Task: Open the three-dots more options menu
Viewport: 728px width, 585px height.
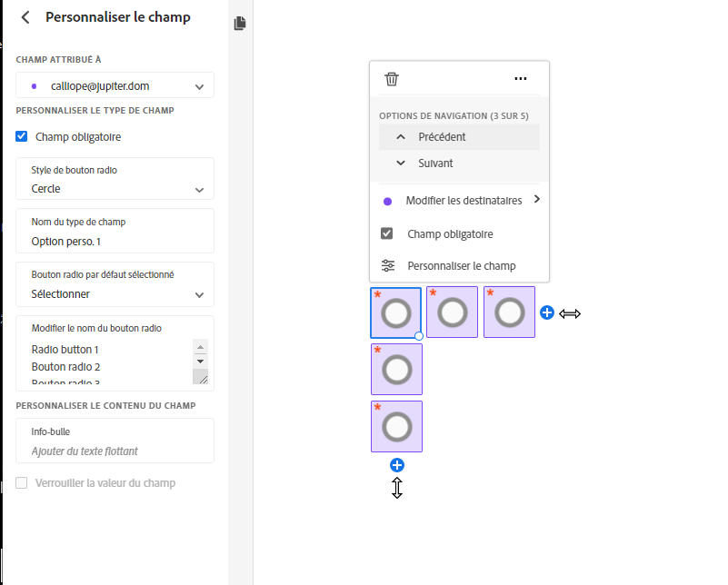Action: pos(520,79)
